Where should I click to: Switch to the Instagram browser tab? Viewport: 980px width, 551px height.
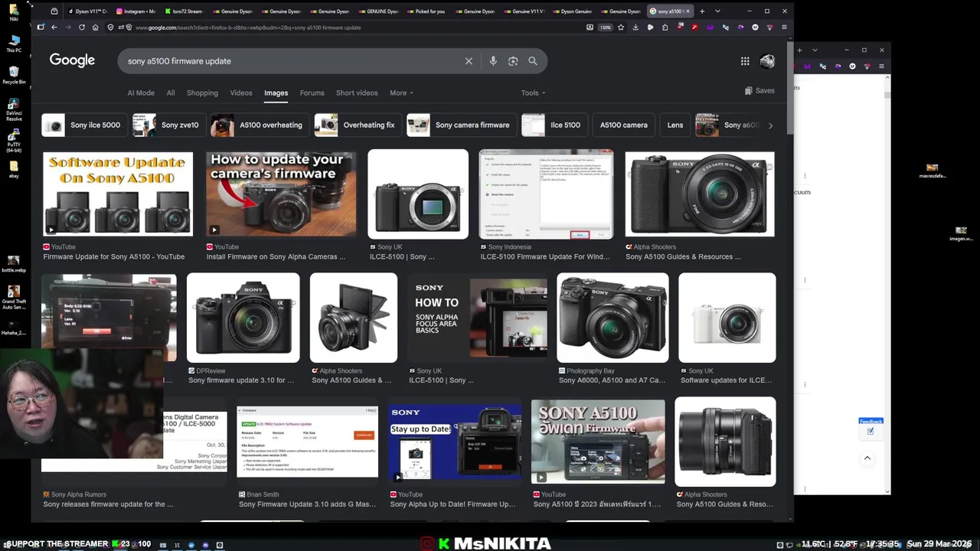tap(136, 11)
